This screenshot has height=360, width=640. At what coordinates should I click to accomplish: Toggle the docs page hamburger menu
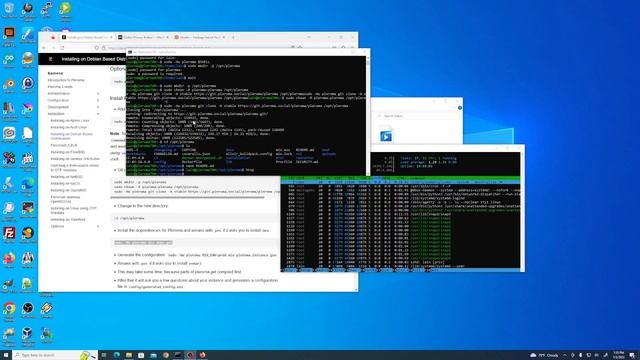point(51,59)
